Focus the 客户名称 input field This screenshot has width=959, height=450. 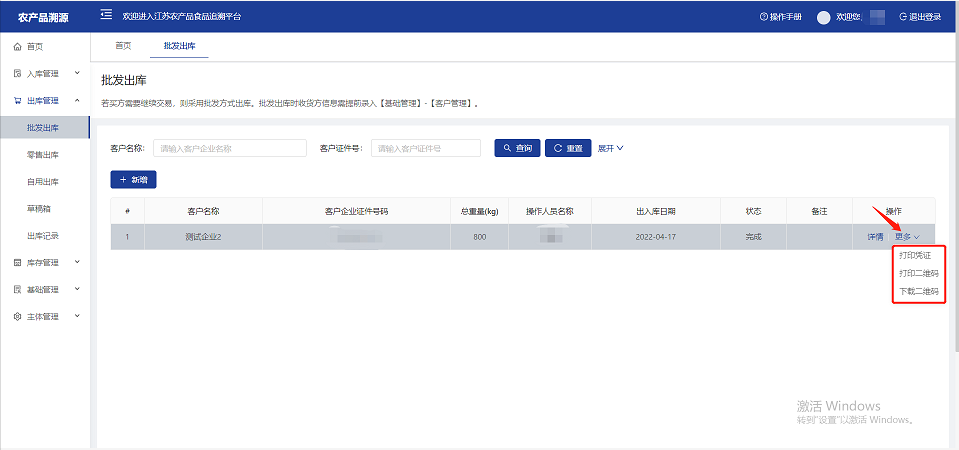(229, 148)
